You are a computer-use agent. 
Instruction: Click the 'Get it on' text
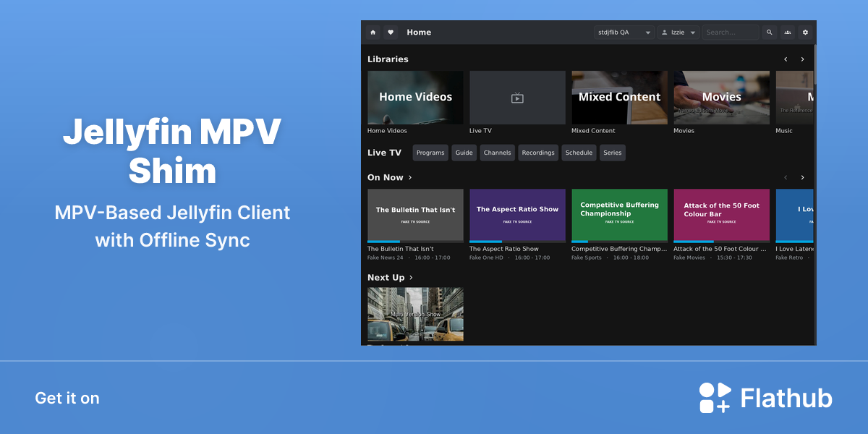(x=67, y=398)
